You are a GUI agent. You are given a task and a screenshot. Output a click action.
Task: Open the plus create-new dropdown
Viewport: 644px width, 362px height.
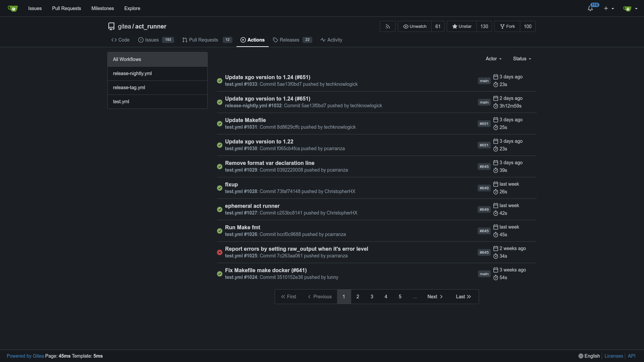click(609, 8)
